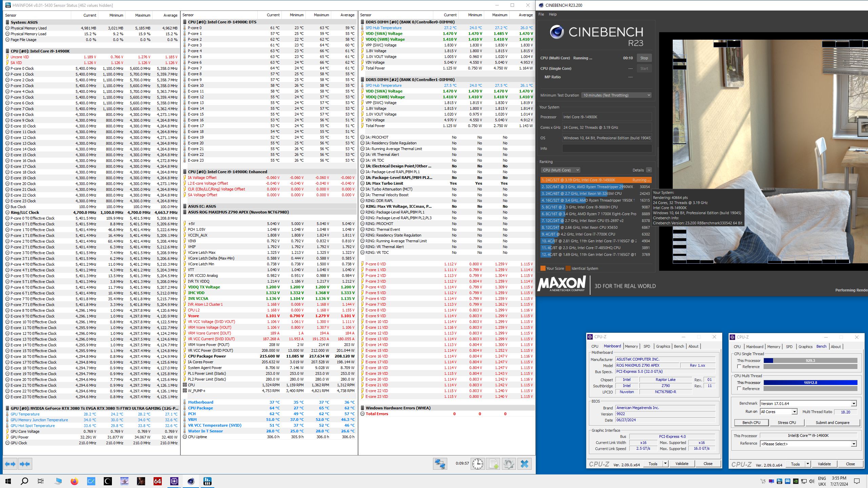Viewport: 868px width, 488px height.
Task: Select the Ring/LLC Clock row
Action: 91,212
